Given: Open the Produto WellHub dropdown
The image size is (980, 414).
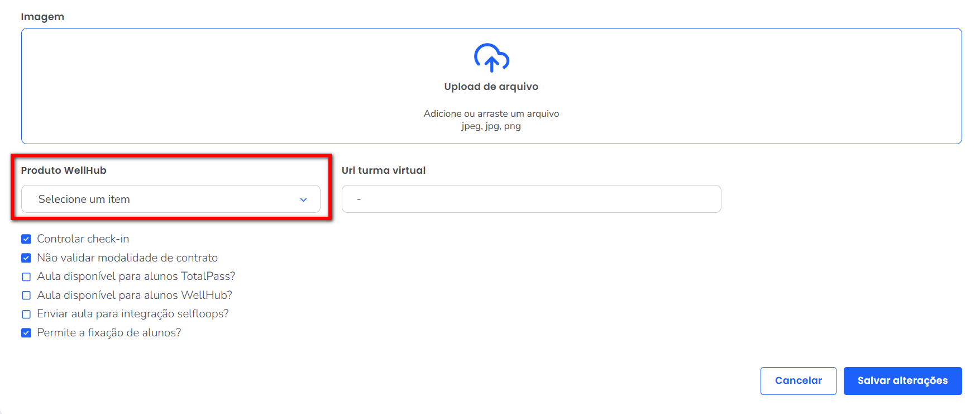Looking at the screenshot, I should pyautogui.click(x=171, y=199).
